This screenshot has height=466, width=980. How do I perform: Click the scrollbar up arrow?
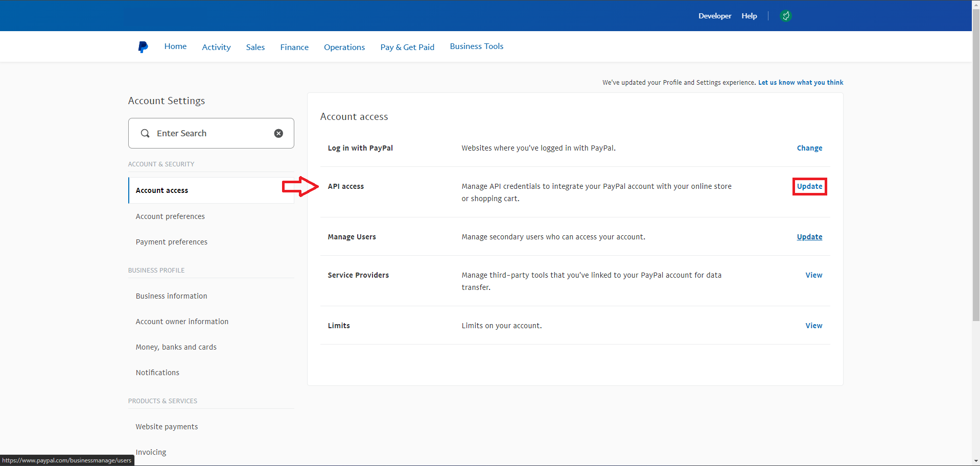click(x=976, y=4)
